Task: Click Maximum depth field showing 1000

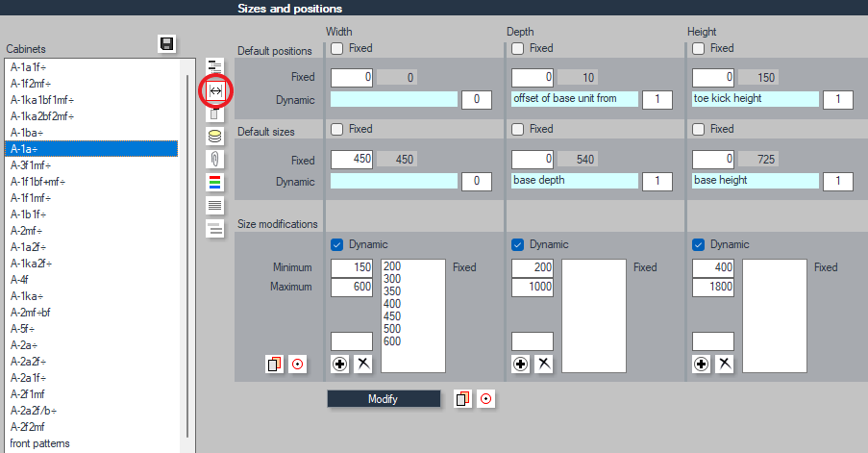Action: click(x=533, y=288)
